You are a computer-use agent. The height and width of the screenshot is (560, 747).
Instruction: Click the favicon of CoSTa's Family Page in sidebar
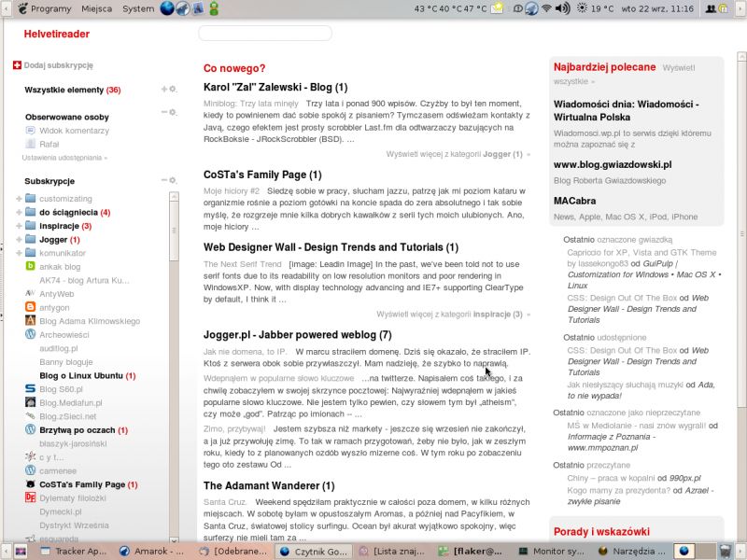coord(31,483)
